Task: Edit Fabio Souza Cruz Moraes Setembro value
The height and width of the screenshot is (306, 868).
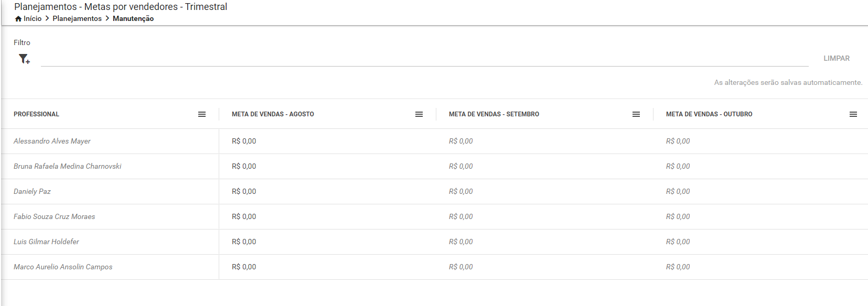Action: (461, 217)
